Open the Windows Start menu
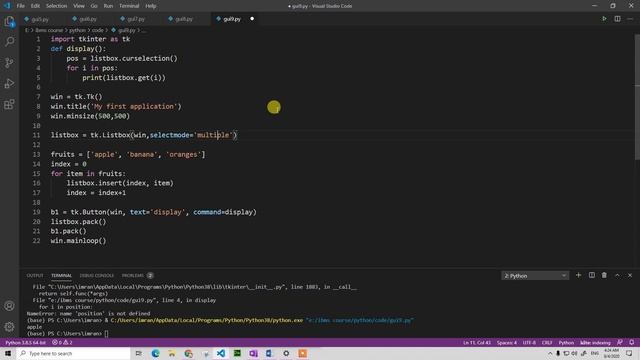This screenshot has height=360, width=640. pos(8,353)
